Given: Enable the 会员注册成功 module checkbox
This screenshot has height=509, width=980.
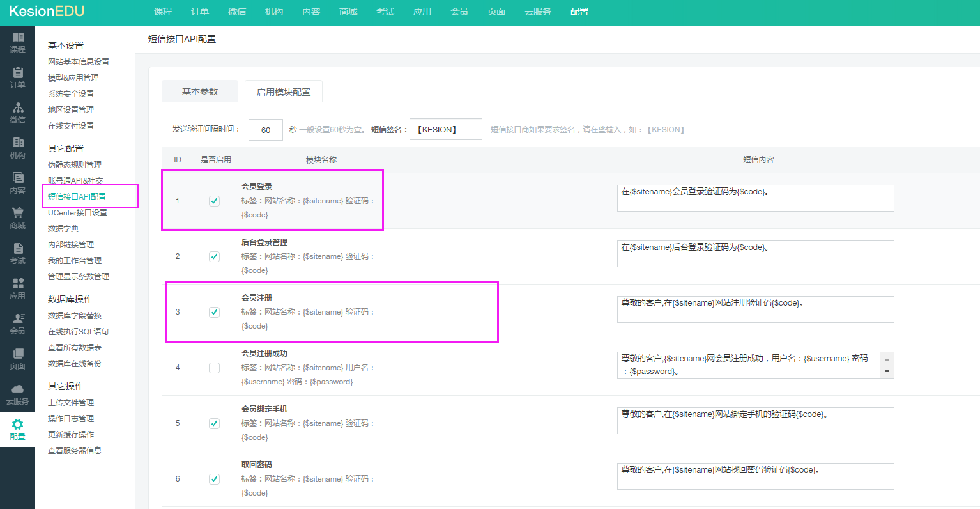Looking at the screenshot, I should tap(214, 368).
